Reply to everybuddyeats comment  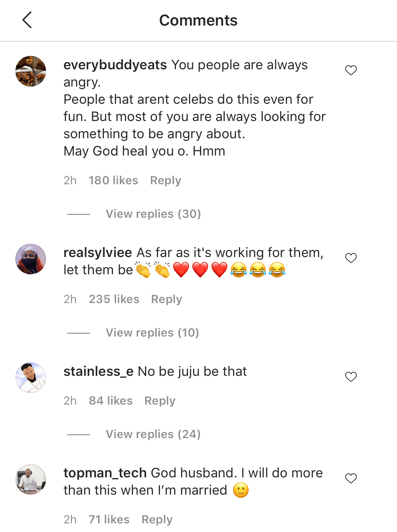point(166,180)
